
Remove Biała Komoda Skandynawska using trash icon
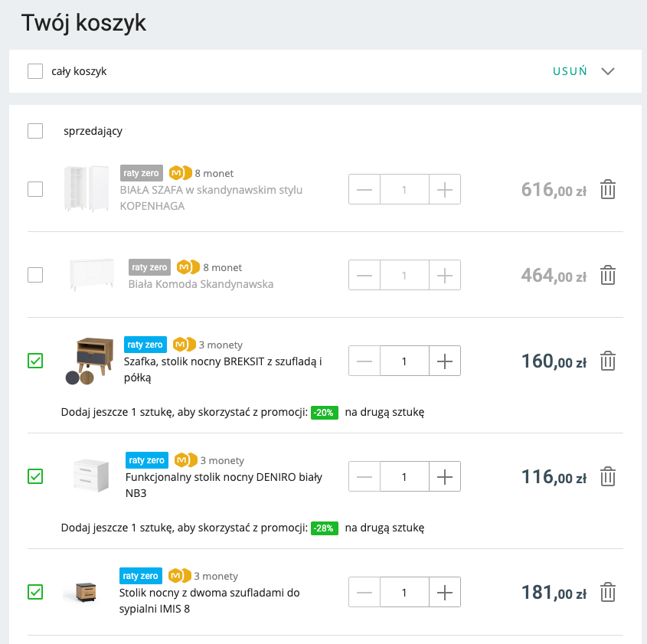[608, 275]
